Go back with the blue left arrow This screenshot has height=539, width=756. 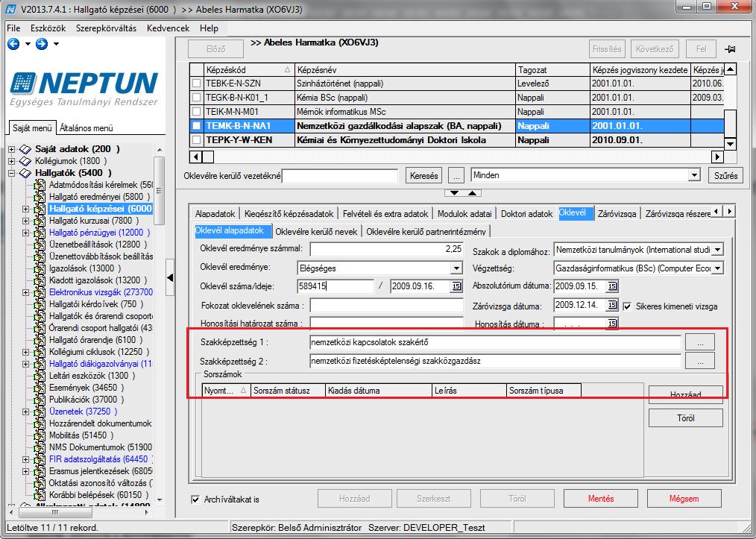13,44
